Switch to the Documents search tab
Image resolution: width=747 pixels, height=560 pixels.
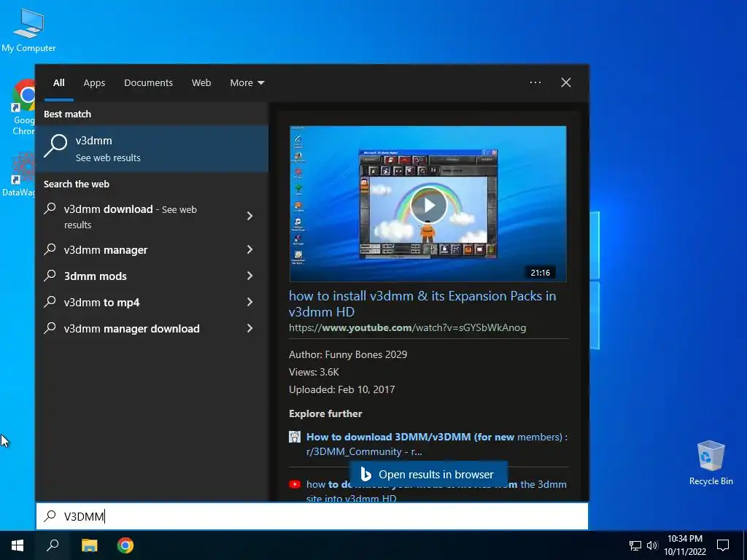coord(148,83)
